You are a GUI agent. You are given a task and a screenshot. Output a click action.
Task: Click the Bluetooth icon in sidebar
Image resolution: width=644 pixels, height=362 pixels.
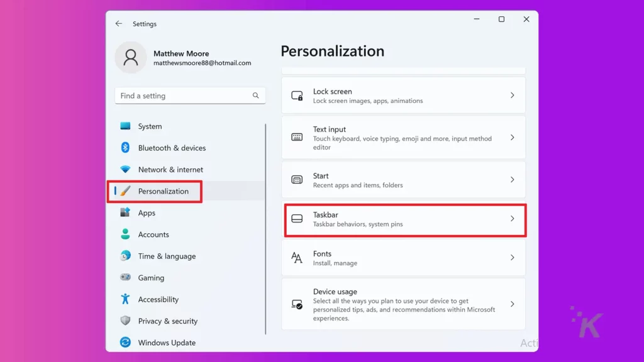(x=125, y=148)
